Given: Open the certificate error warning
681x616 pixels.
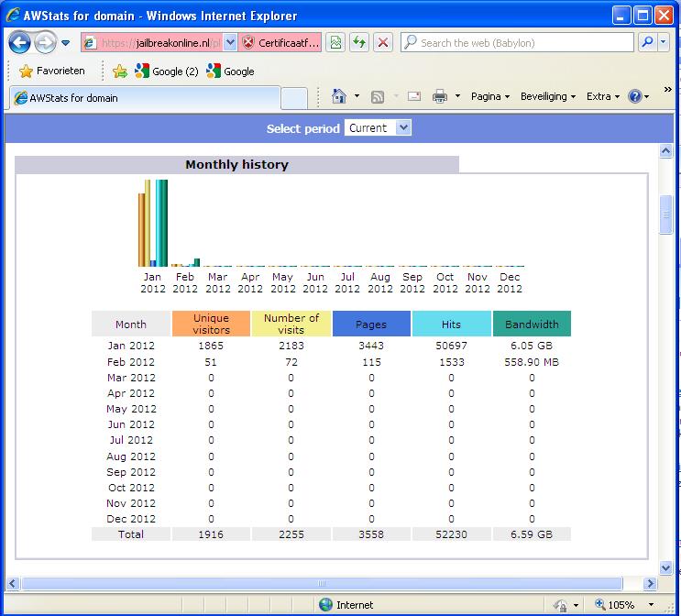Looking at the screenshot, I should coord(280,42).
